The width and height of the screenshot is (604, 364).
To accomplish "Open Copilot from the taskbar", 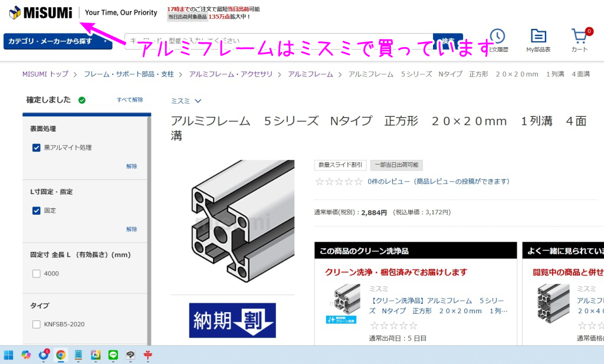I will [x=26, y=355].
